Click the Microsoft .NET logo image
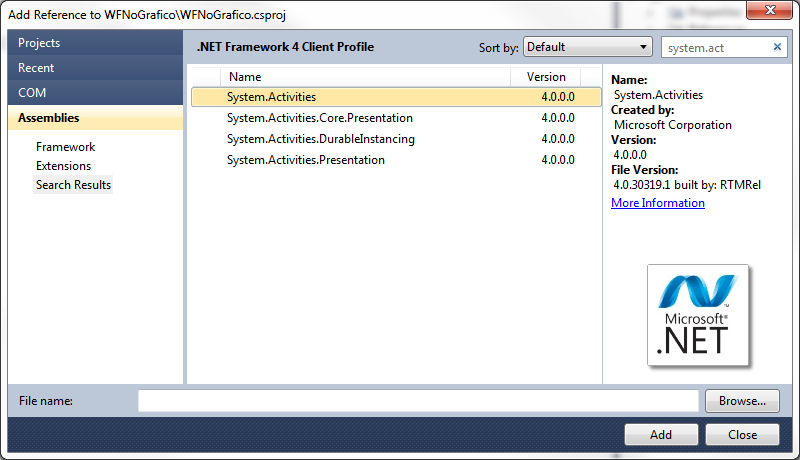The image size is (800, 460). click(698, 315)
